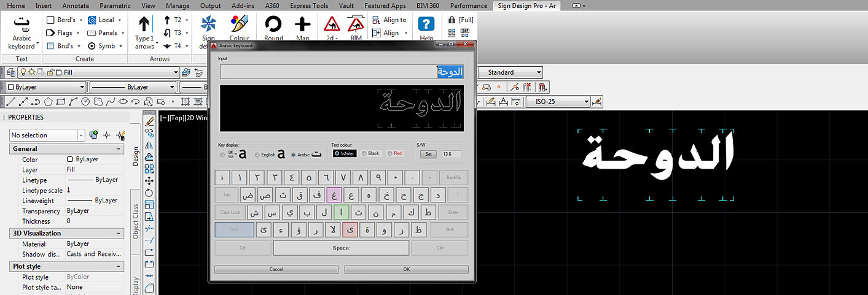The image size is (868, 295).
Task: Open the ISO-25 dimension style dropdown
Action: (587, 102)
